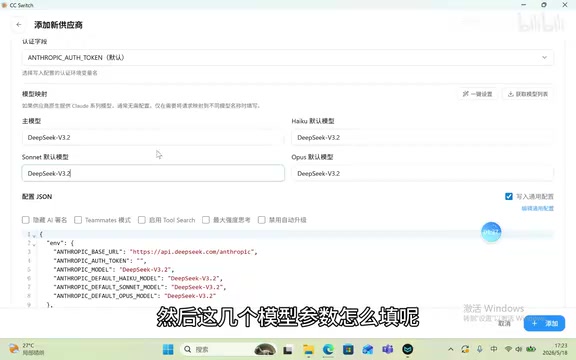
Task: Click the blue 添加 add button
Action: click(544, 323)
